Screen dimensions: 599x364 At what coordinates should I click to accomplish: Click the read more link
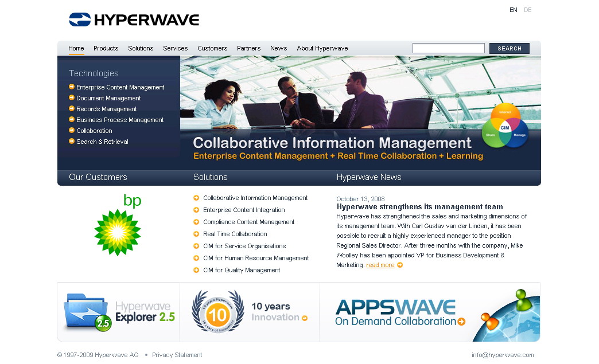click(380, 265)
